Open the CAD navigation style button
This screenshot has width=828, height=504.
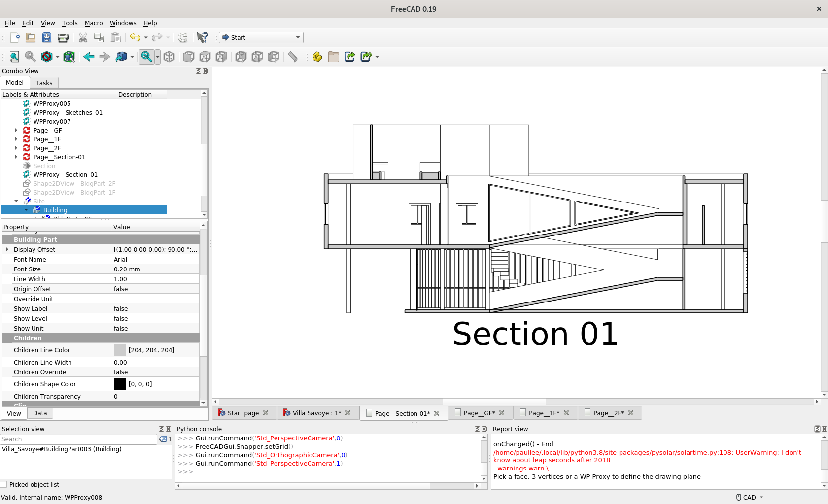click(x=750, y=497)
